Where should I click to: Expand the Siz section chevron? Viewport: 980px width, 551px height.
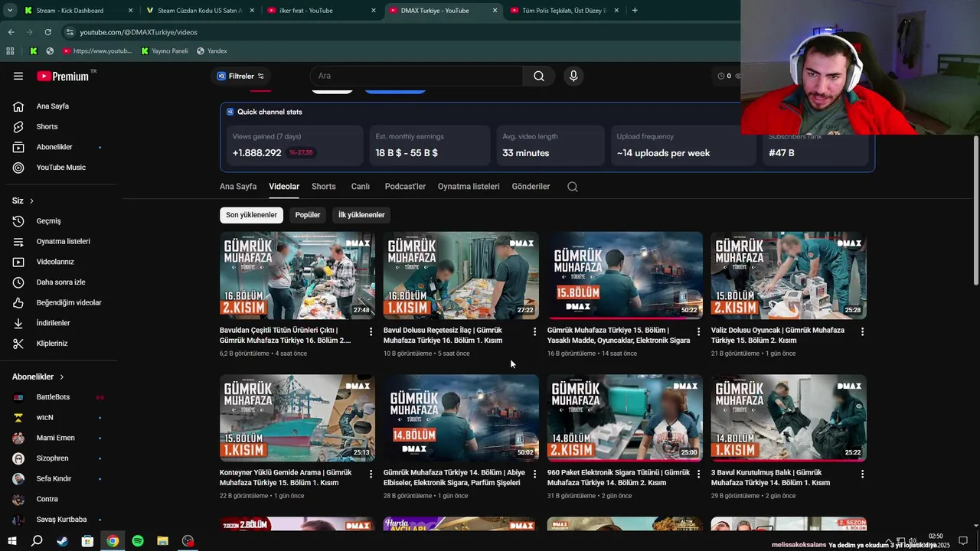(31, 201)
